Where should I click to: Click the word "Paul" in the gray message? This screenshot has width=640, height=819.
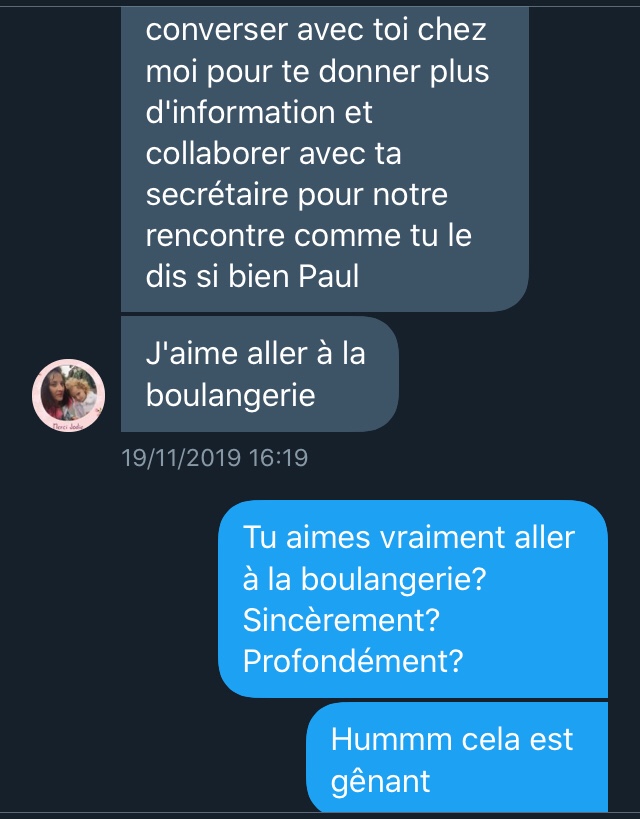pyautogui.click(x=329, y=276)
